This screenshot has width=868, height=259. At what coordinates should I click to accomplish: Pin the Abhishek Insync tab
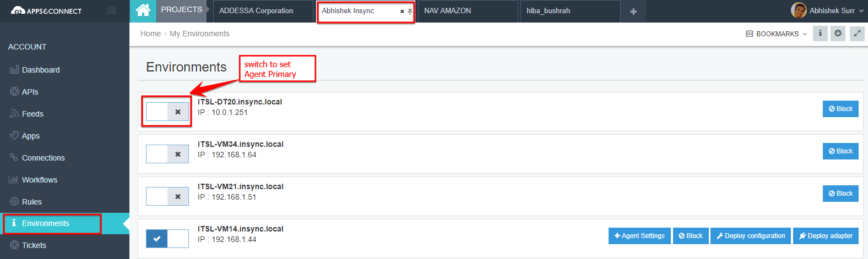click(410, 11)
